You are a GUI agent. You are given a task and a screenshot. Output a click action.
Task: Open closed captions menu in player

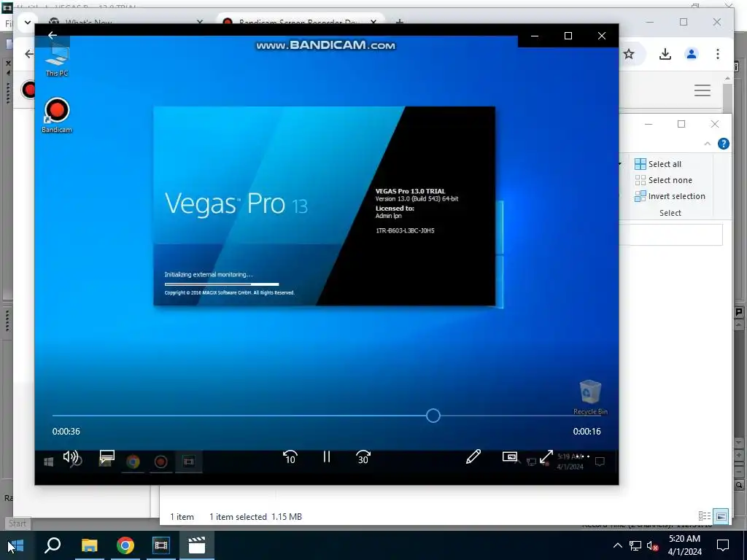coord(107,457)
